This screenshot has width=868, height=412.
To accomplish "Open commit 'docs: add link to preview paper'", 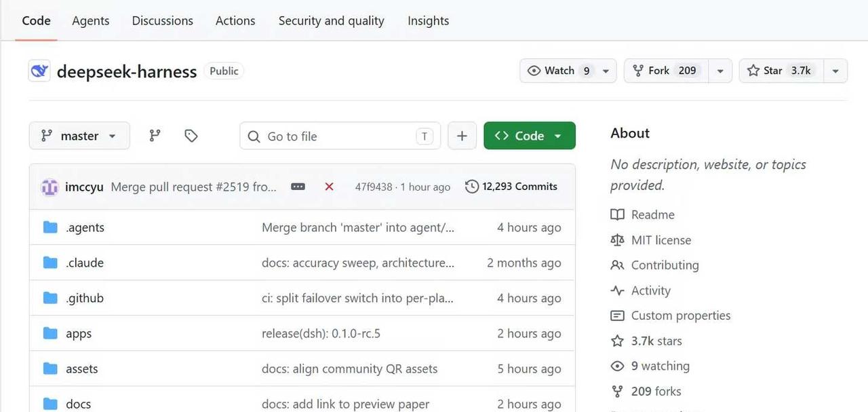I will 346,404.
